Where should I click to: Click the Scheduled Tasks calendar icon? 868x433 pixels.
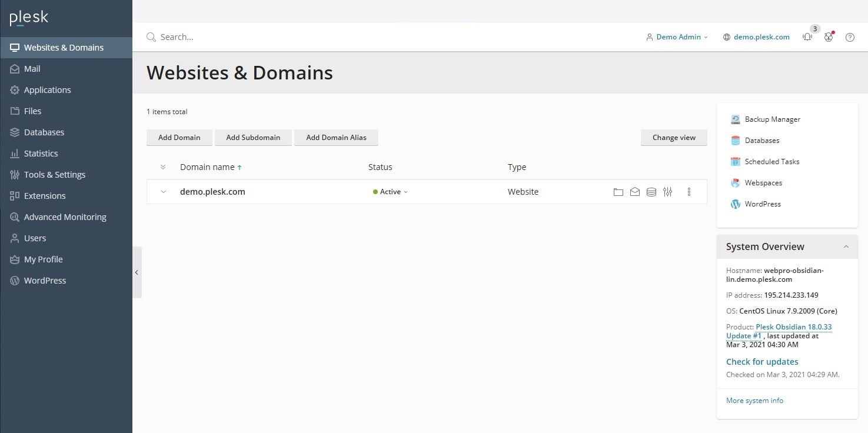(x=735, y=162)
